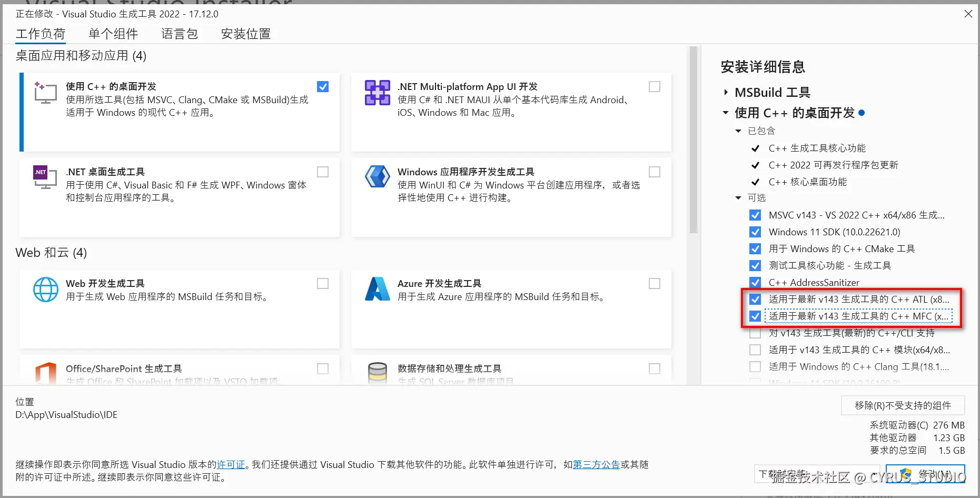Click the C++ 2022 可再发行程序包更新 item
The width and height of the screenshot is (980, 498).
click(834, 165)
